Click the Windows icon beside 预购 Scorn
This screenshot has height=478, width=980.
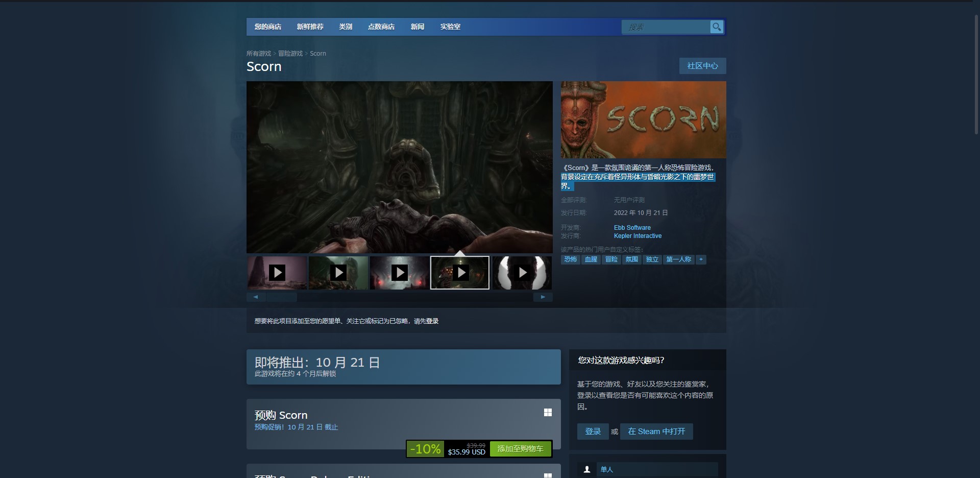tap(548, 412)
